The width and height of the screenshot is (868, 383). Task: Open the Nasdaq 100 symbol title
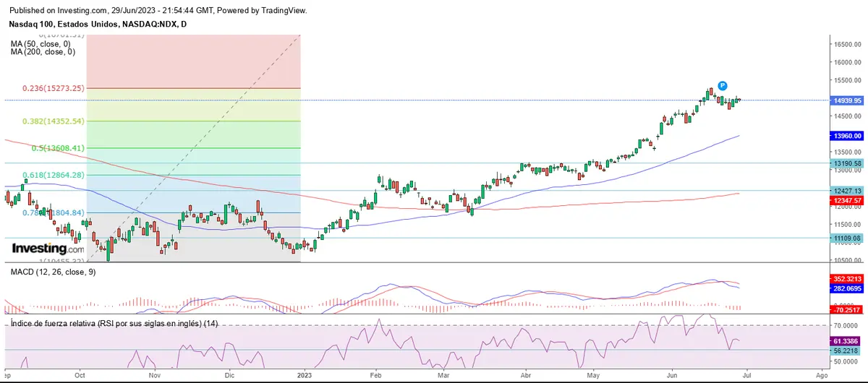pos(98,24)
